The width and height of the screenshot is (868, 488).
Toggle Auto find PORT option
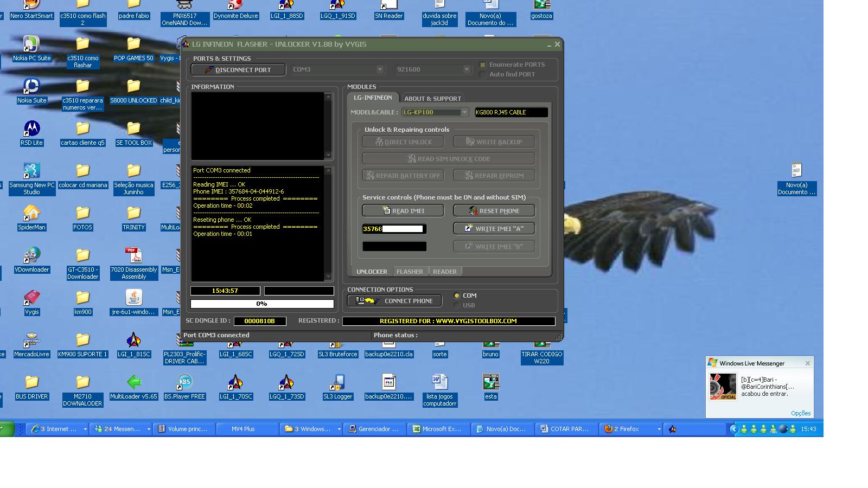(483, 75)
